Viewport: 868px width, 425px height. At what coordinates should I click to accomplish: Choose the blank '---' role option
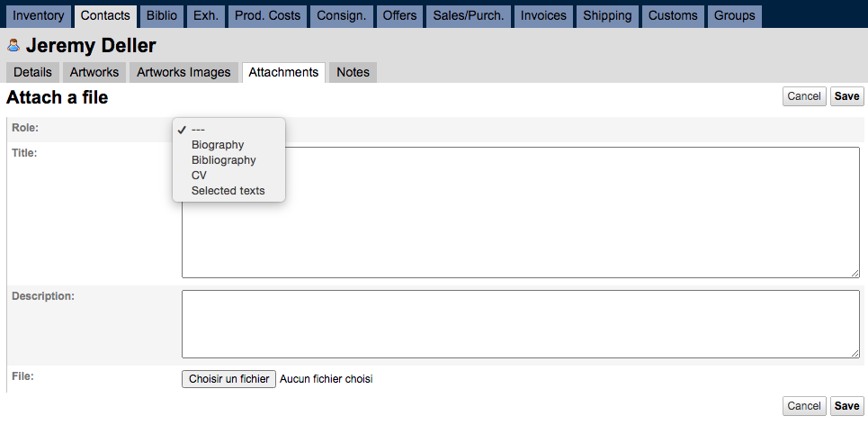coord(199,130)
